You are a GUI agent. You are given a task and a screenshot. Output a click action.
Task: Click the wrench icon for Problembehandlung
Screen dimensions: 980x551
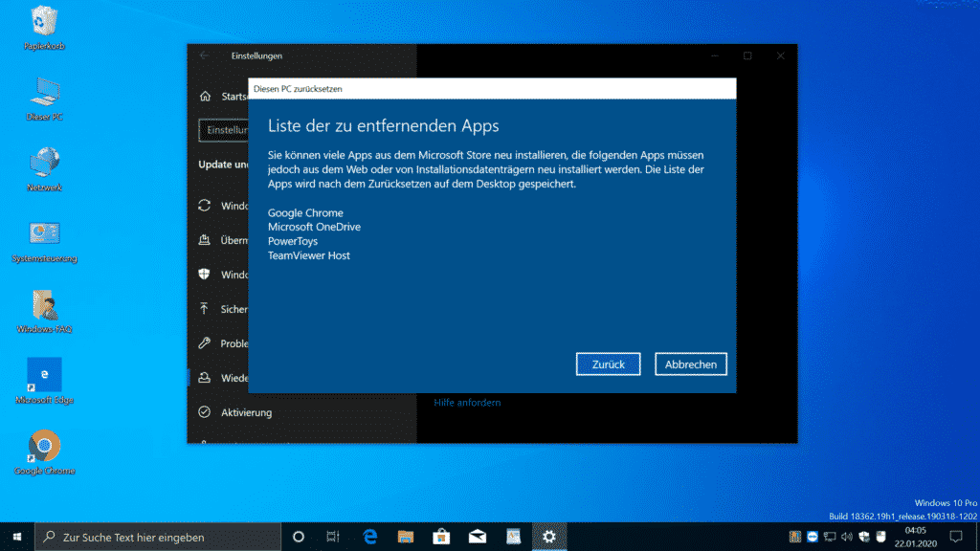pos(205,343)
